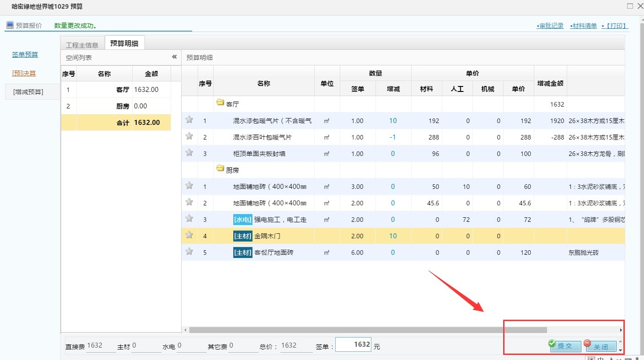
Task: Toggle the star on 混水漆包暖气片 row
Action: [x=189, y=120]
